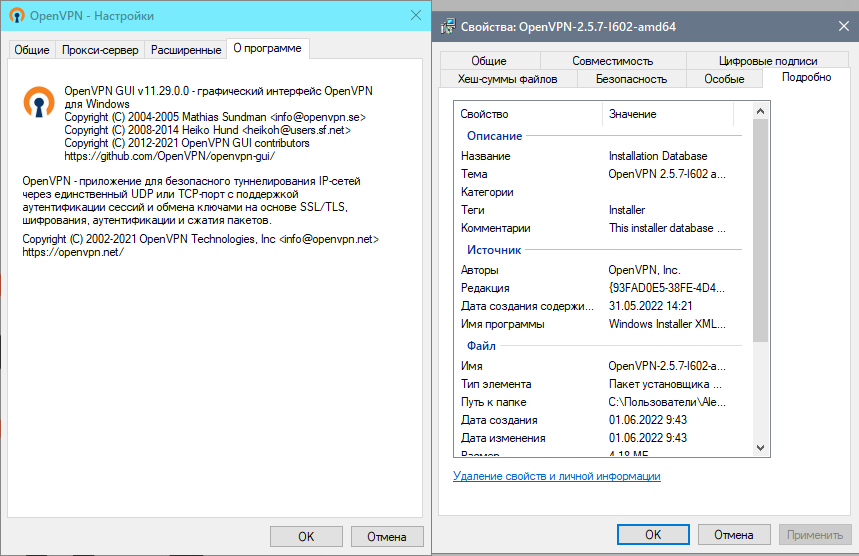Select the Тема property row
859x556 pixels.
pyautogui.click(x=601, y=174)
